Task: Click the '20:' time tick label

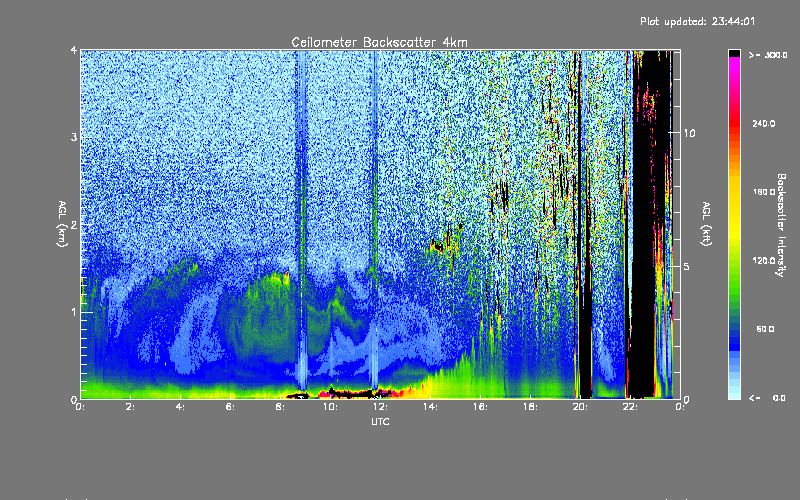Action: point(580,407)
